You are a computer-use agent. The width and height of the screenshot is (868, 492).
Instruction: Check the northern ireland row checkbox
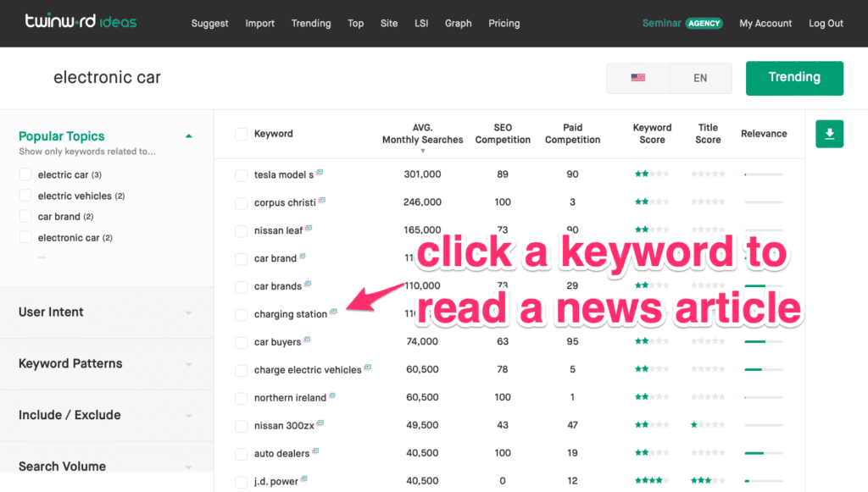click(x=241, y=398)
